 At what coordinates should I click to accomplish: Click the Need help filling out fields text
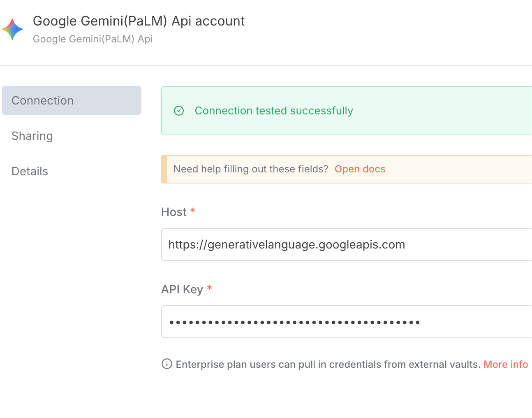tap(251, 169)
